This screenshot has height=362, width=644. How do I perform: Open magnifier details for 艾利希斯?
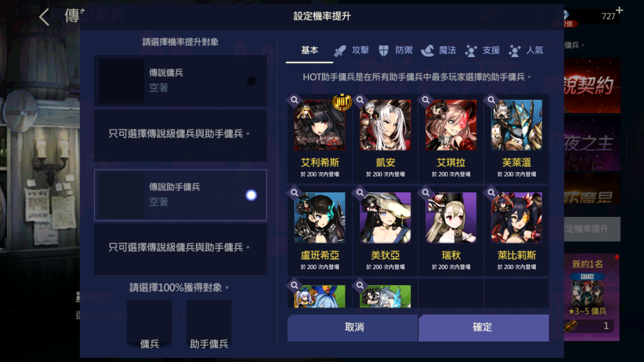(294, 100)
